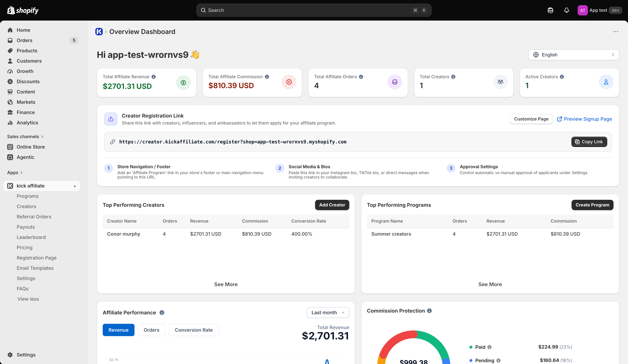Click info icon beside Total Affiliate Orders
The image size is (628, 364).
pos(361,77)
